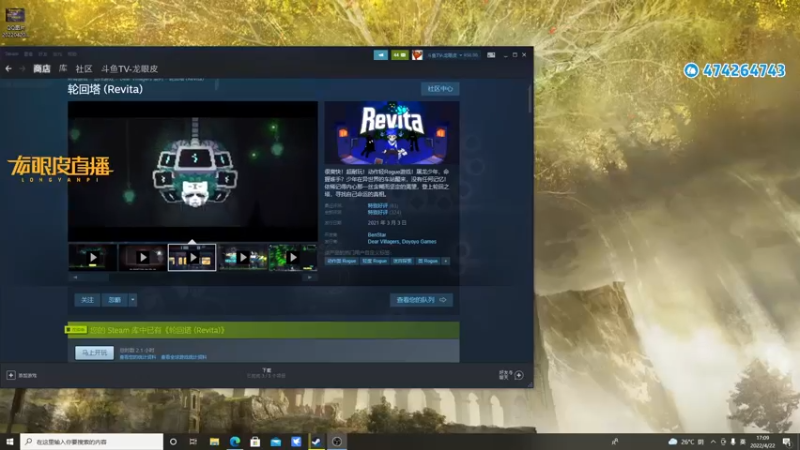
Task: Click the blue announcements icon in title bar
Action: click(381, 55)
